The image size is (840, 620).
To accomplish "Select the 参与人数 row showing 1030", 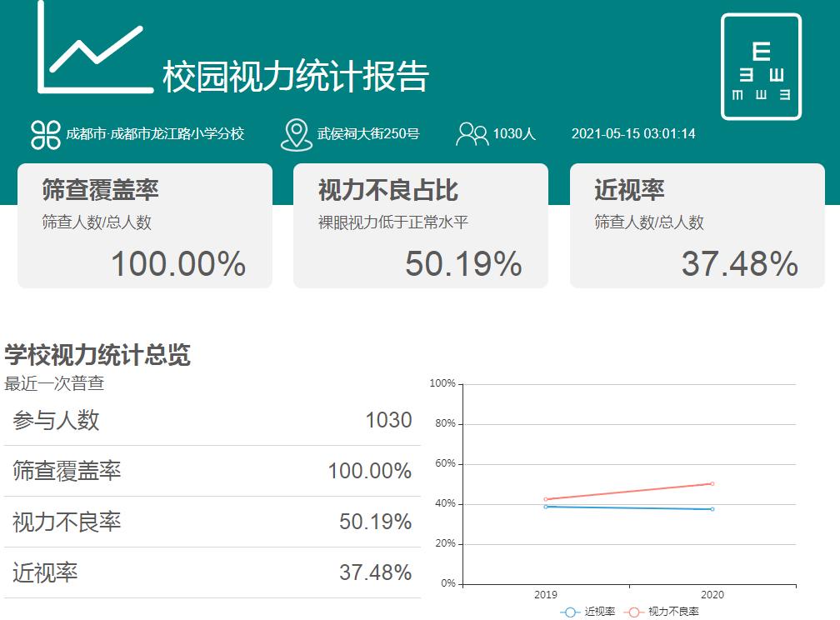I will coord(208,420).
